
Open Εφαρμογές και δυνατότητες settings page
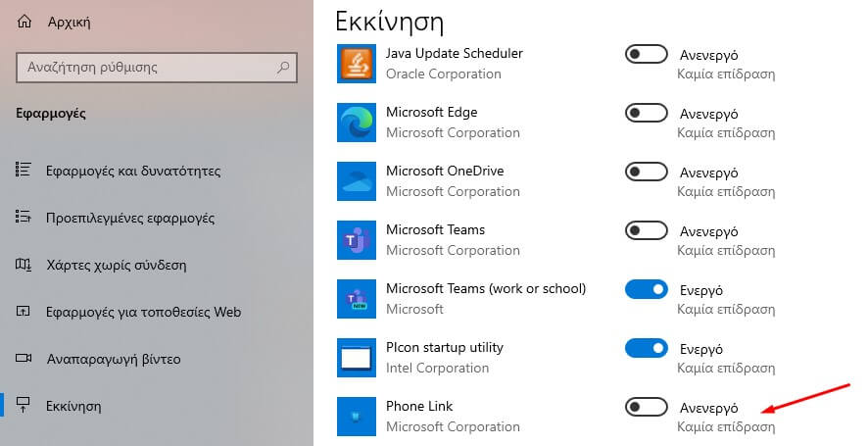point(132,171)
